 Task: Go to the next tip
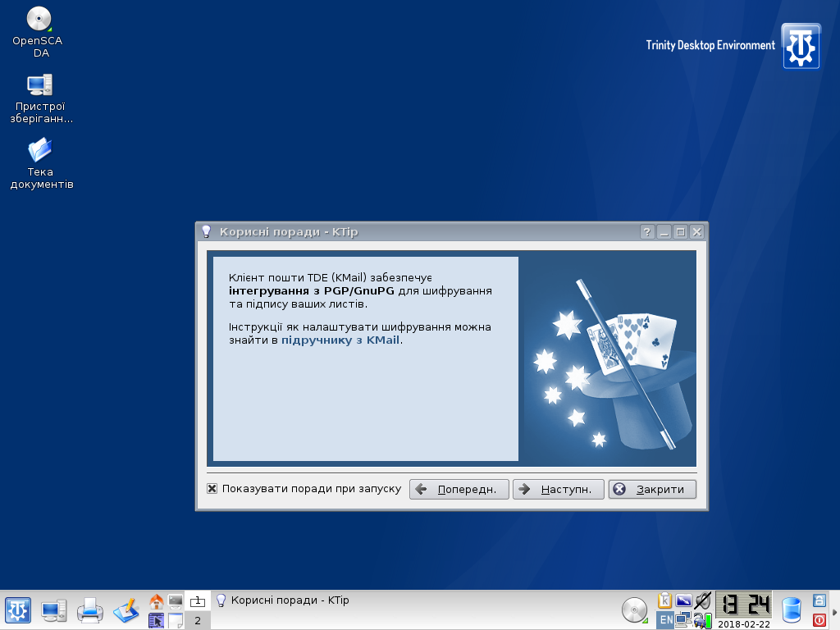tap(558, 489)
